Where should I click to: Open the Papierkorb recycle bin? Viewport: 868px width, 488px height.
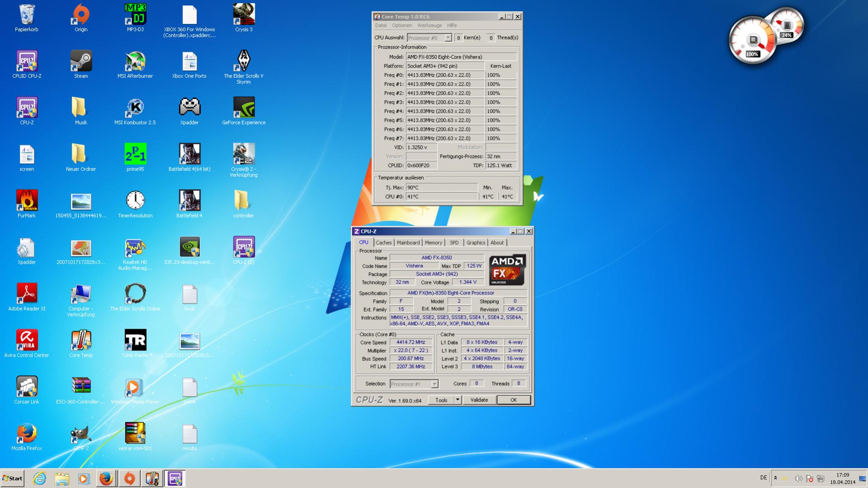click(27, 15)
